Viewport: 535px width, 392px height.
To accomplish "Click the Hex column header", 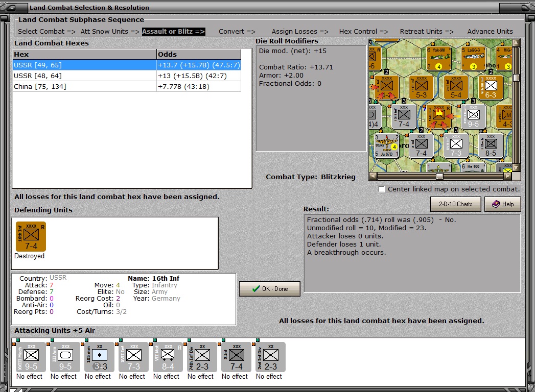I will pos(84,54).
